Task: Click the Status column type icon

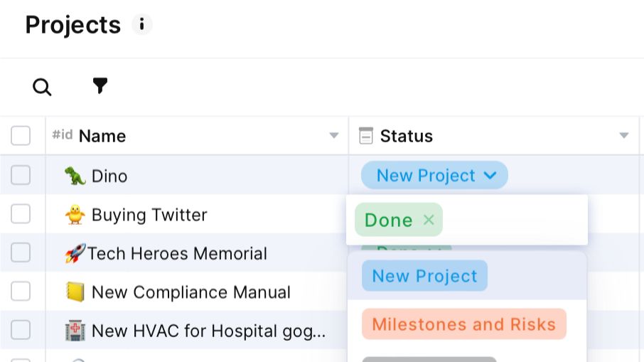Action: pyautogui.click(x=365, y=136)
